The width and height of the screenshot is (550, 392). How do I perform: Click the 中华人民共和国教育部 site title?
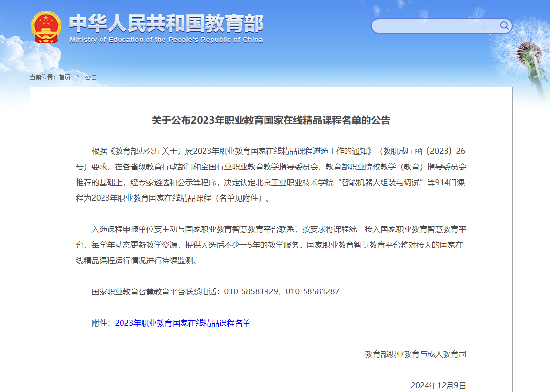(166, 23)
